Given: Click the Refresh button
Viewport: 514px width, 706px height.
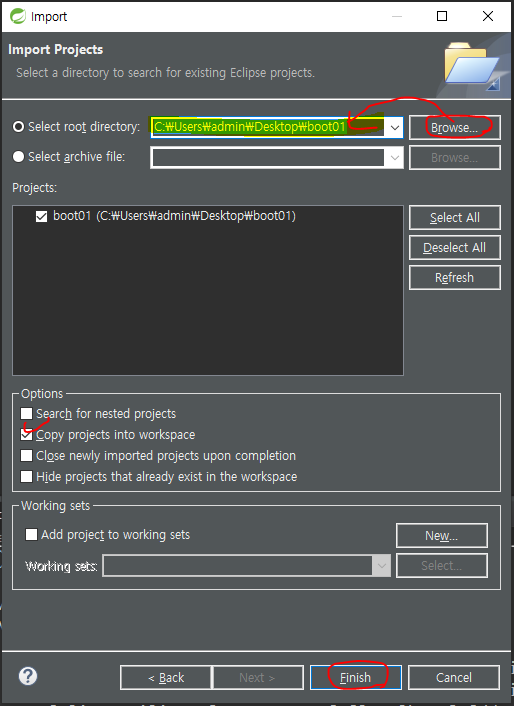Looking at the screenshot, I should click(455, 277).
